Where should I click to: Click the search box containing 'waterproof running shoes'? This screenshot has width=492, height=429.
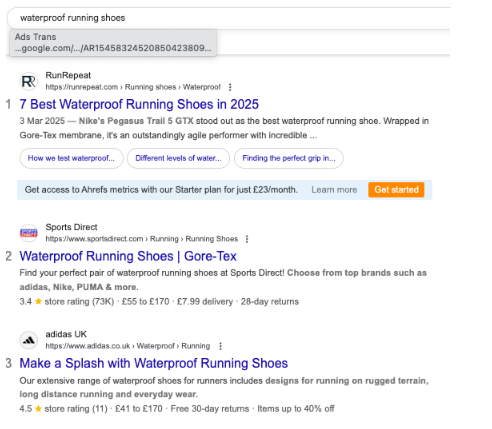228,18
